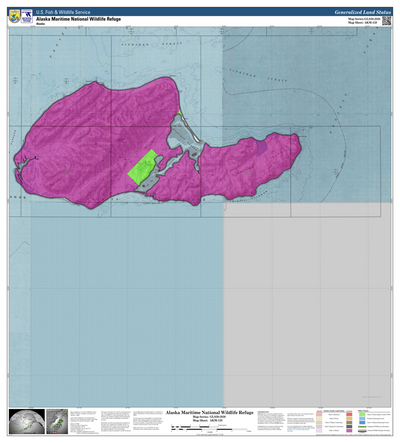
Task: Click the gray no-data quadrant of the map
Action: coord(307,305)
